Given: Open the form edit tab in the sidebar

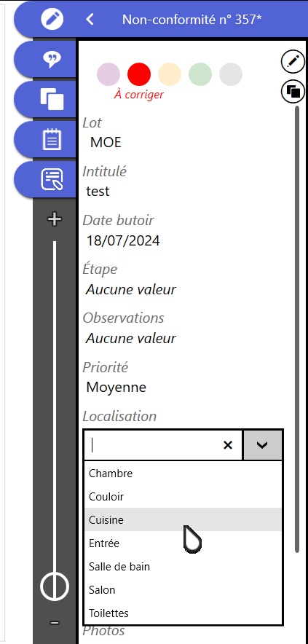Looking at the screenshot, I should (x=52, y=179).
